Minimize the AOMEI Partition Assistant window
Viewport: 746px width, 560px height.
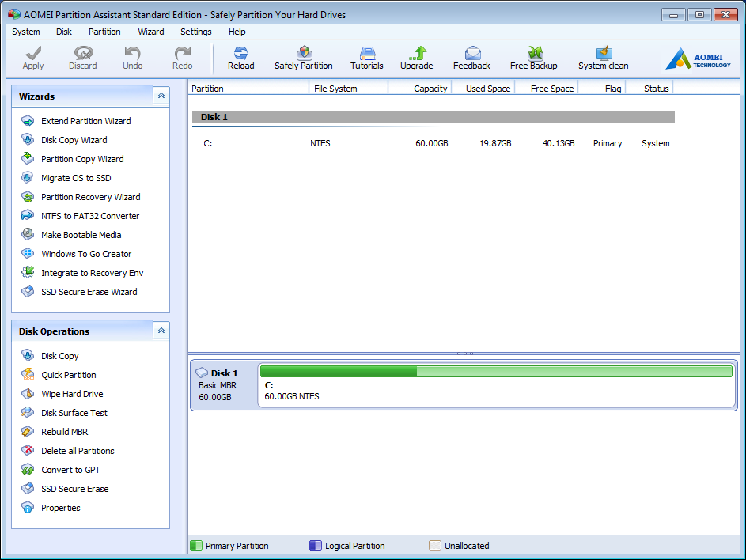pyautogui.click(x=673, y=15)
